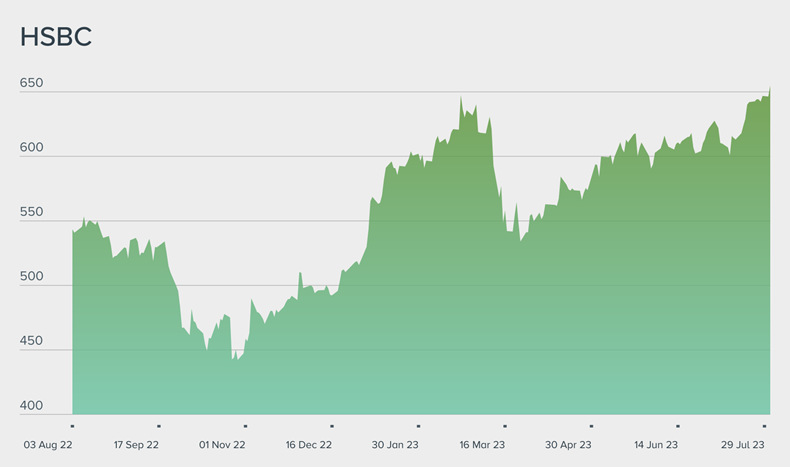This screenshot has width=790, height=467.
Task: Click the 500 y-axis label
Action: (31, 277)
